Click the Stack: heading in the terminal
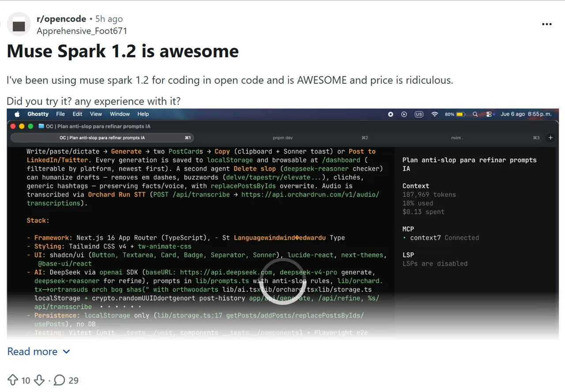Viewport: 565px width, 392px height. click(38, 220)
